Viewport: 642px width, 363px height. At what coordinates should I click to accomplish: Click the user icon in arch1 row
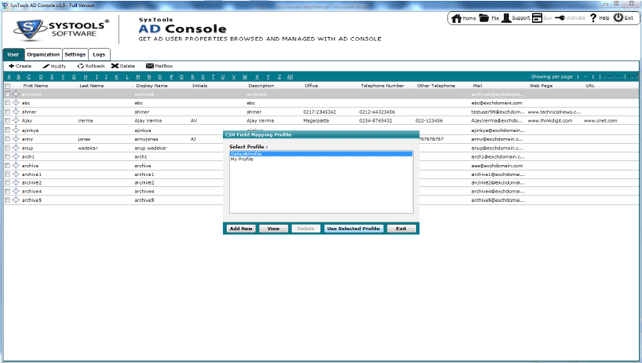(16, 156)
